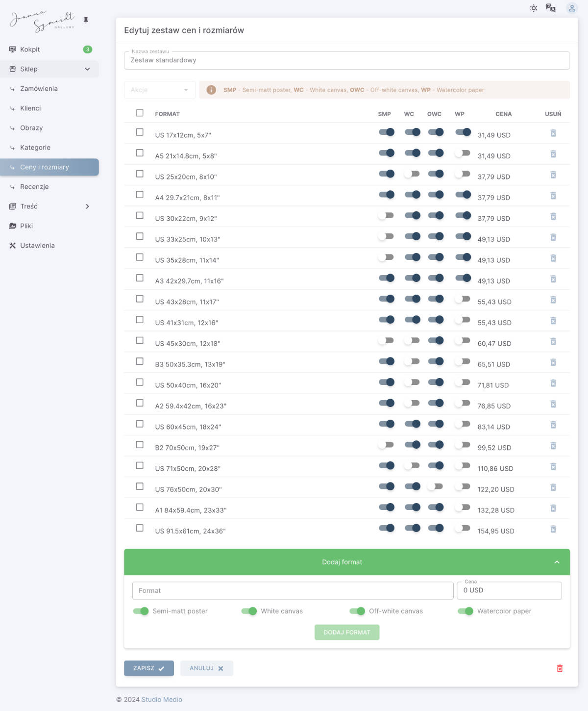Delete the A1 84x59.4cm format row

(x=553, y=508)
